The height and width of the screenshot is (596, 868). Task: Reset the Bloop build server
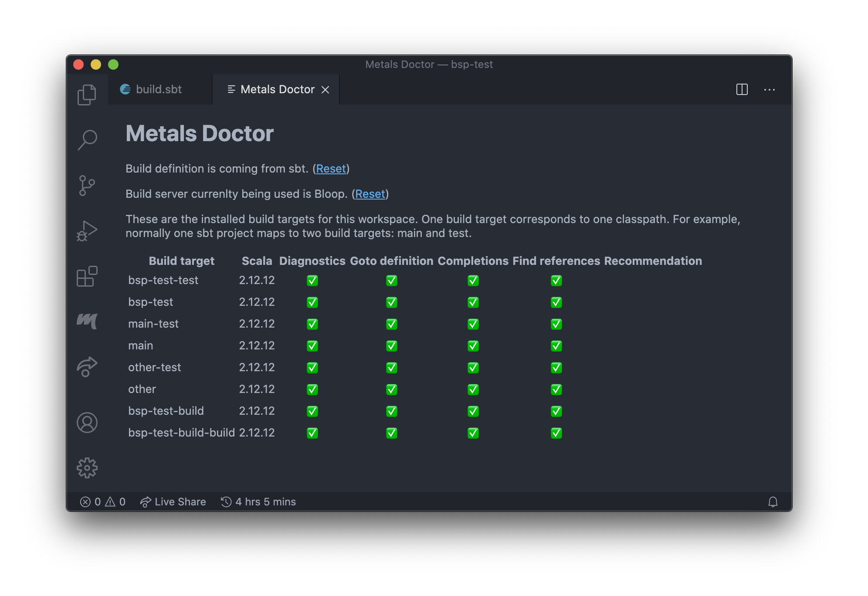tap(370, 194)
